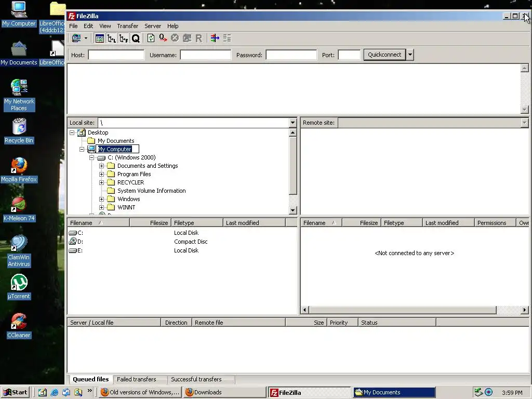532x399 pixels.
Task: Select the Mozilla Firefox desktop shortcut
Action: [x=19, y=170]
